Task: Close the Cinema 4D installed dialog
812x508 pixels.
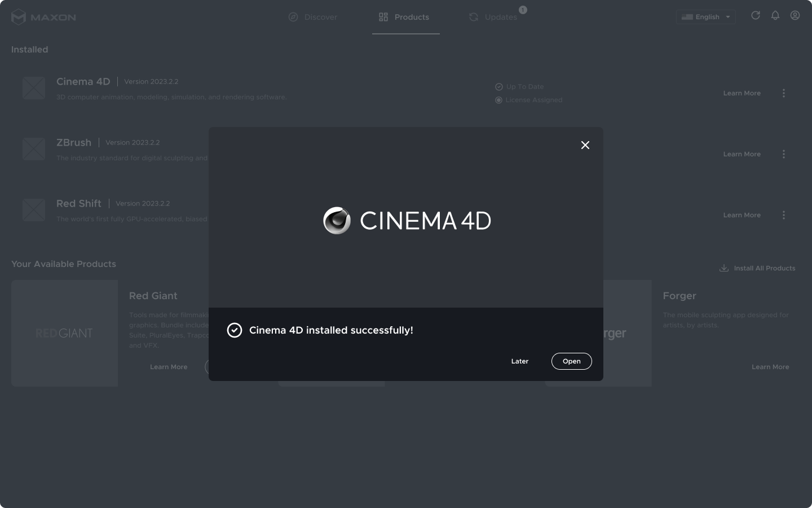Action: click(585, 145)
